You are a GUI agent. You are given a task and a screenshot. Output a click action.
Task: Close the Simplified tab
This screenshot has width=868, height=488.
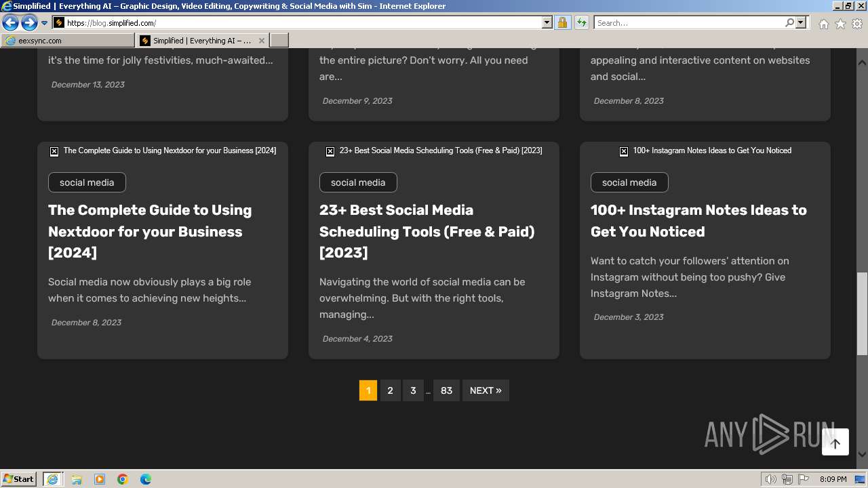[x=262, y=41]
